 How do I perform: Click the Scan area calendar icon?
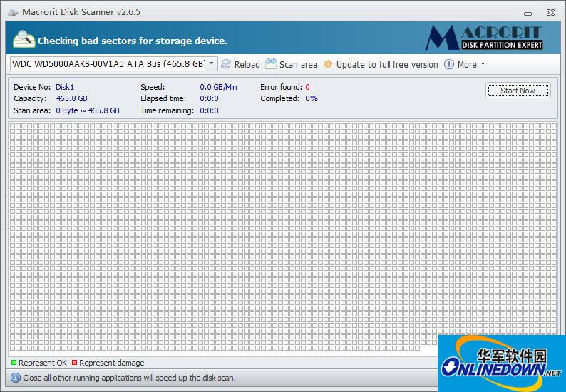271,64
